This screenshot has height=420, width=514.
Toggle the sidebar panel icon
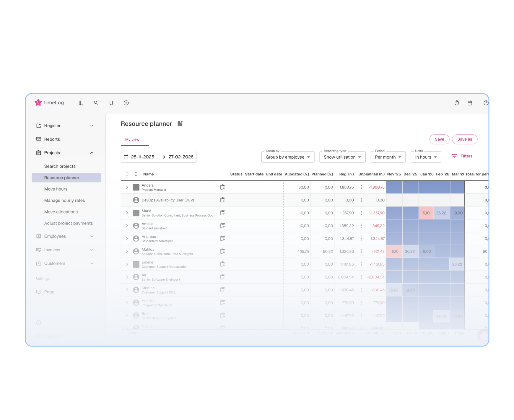coord(81,103)
